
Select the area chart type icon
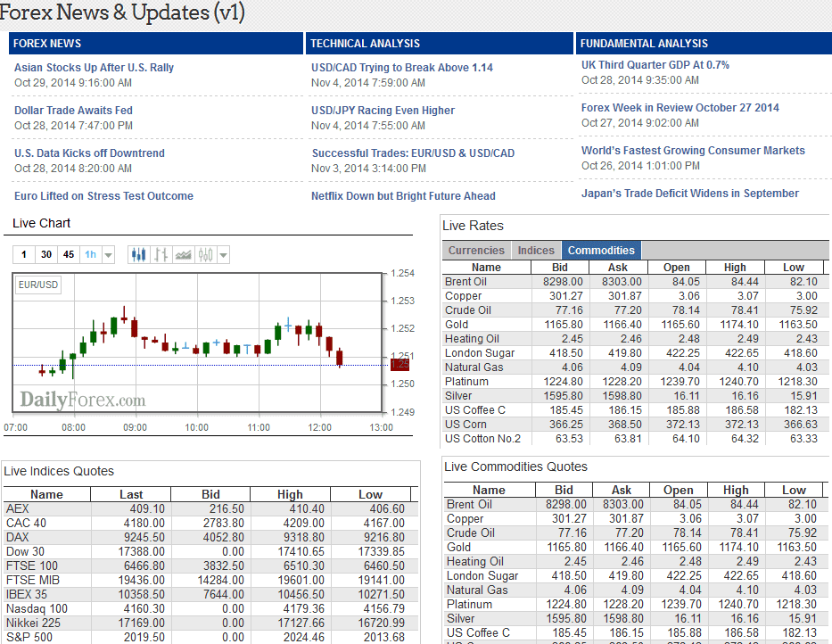coord(184,255)
